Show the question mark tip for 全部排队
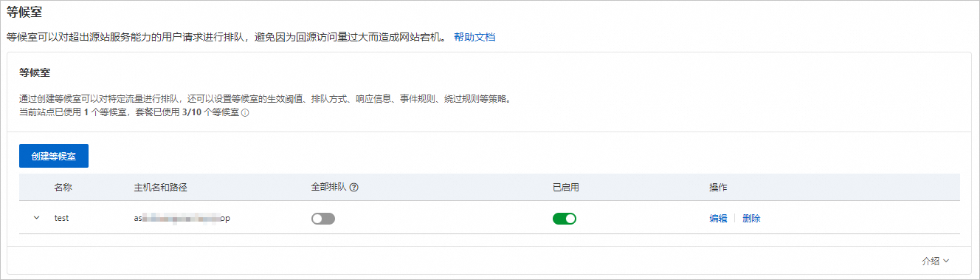This screenshot has width=980, height=280. click(x=353, y=188)
